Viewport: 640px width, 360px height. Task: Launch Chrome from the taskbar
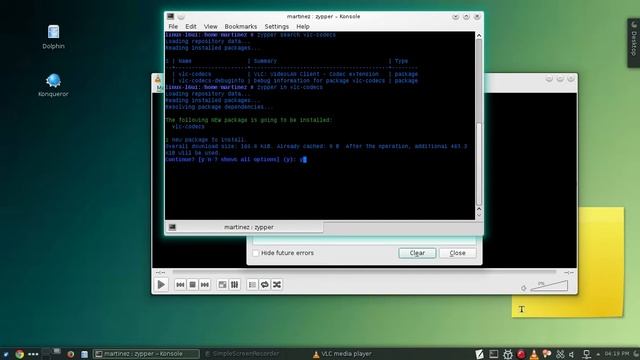(19, 354)
